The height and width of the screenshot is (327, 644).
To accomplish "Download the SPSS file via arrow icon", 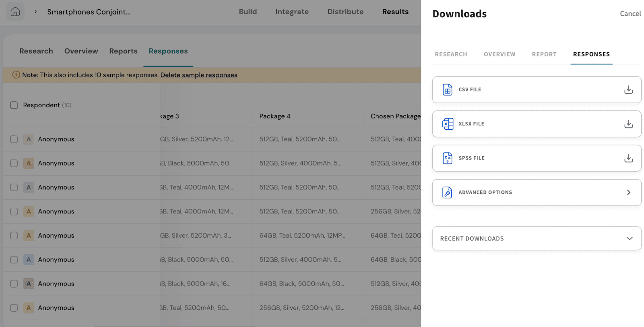I will tap(628, 158).
